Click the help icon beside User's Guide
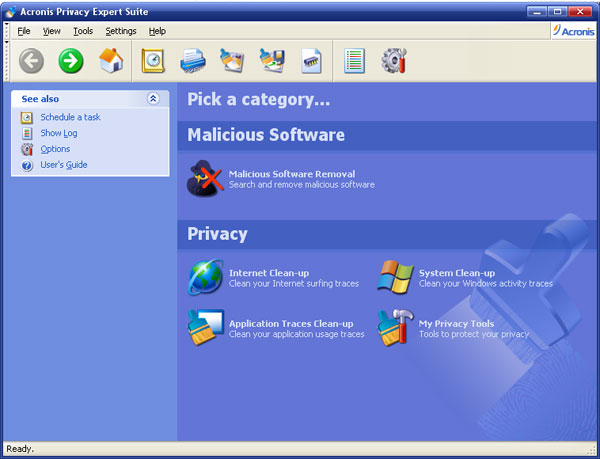600x459 pixels. (x=27, y=166)
